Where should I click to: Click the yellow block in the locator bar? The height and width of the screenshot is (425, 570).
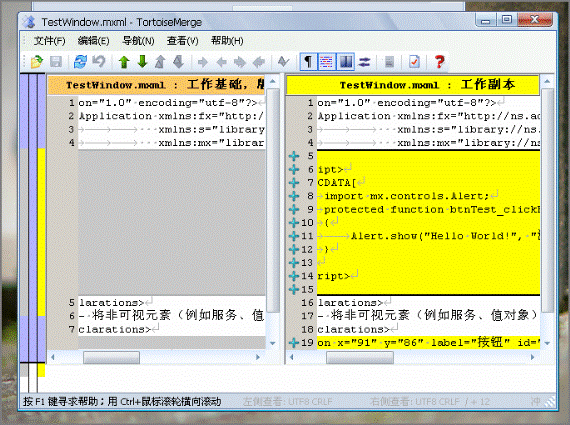(41, 233)
